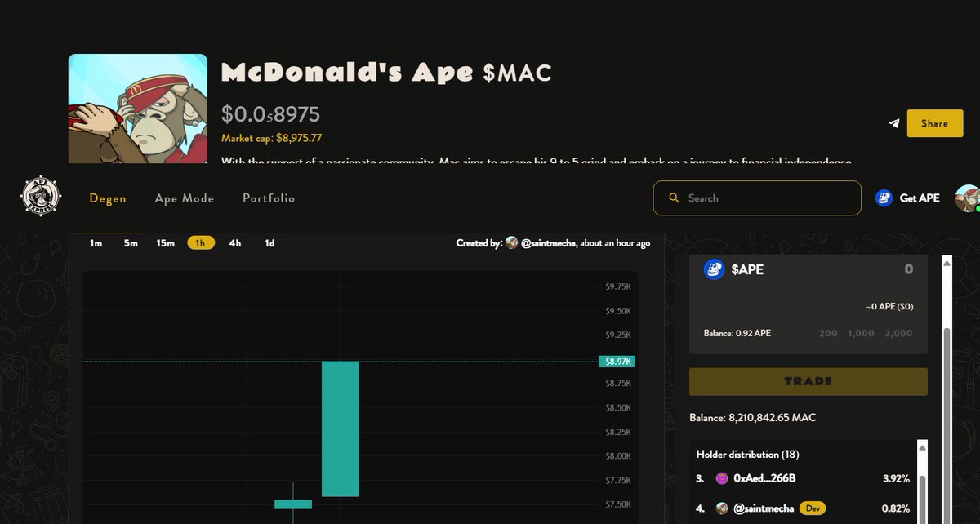Select the 15m chart timeframe
The image size is (980, 524).
[x=166, y=243]
